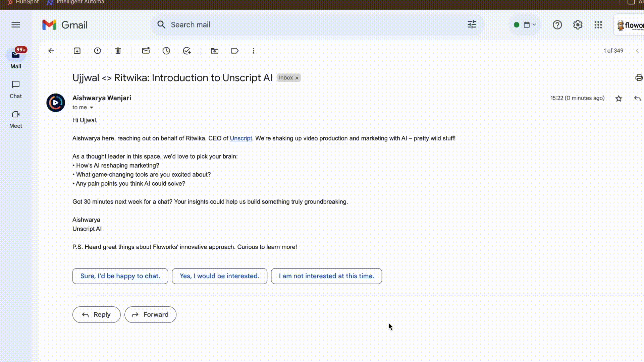
Task: Toggle the main menu hamburger
Action: [16, 25]
